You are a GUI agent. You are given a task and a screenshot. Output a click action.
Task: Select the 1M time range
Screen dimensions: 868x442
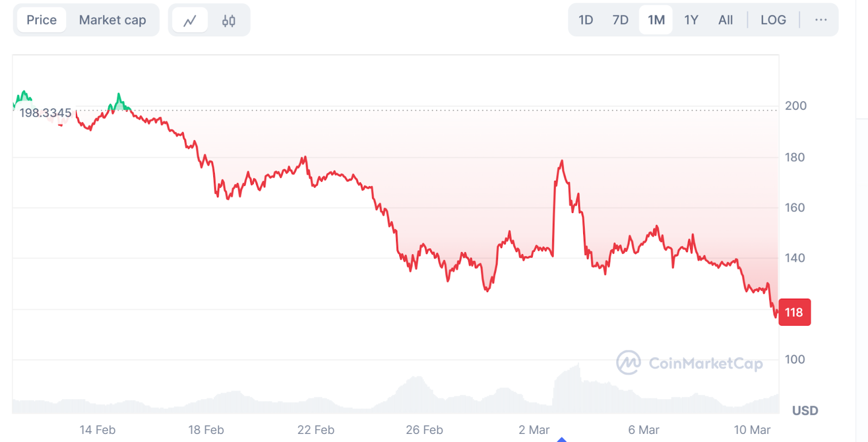656,20
